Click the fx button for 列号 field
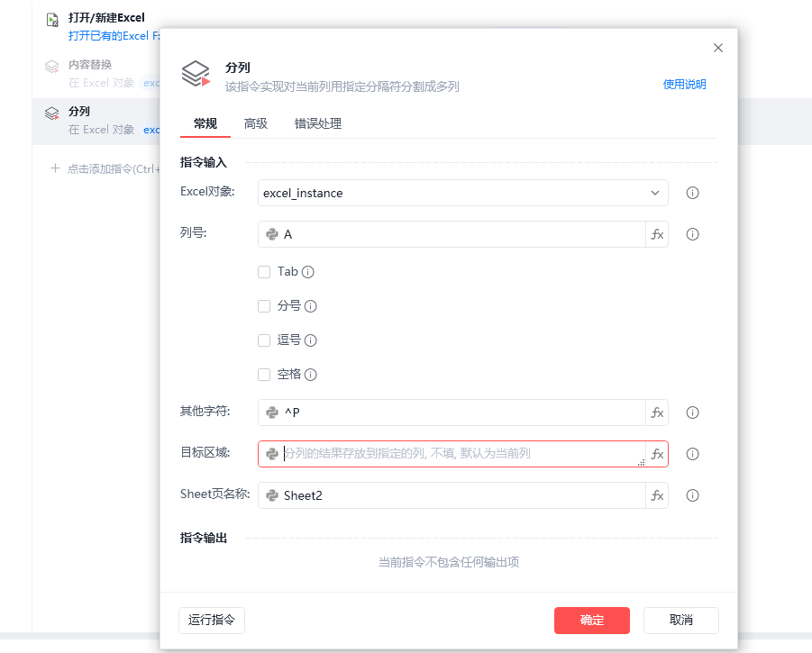The width and height of the screenshot is (812, 653). [x=657, y=234]
